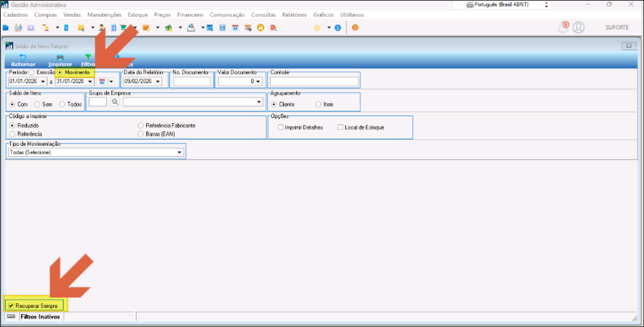Open the notifications bell icon
This screenshot has height=327, width=644.
click(x=563, y=28)
